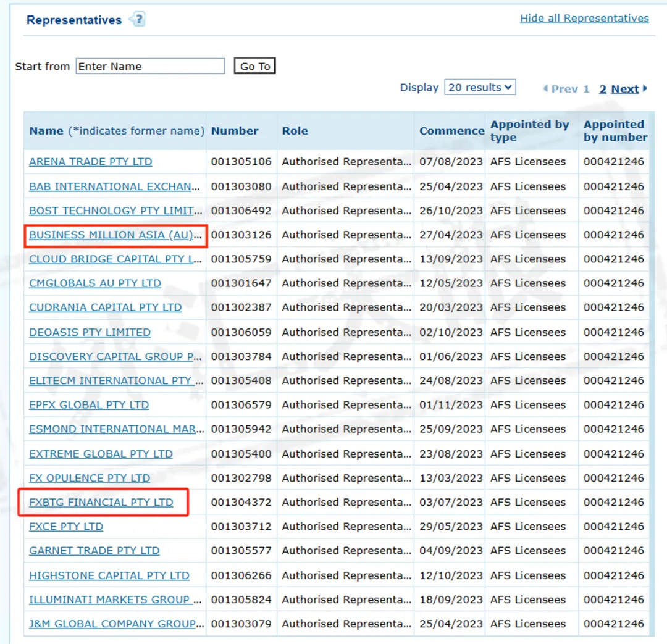Select number 001306266 cell

241,575
